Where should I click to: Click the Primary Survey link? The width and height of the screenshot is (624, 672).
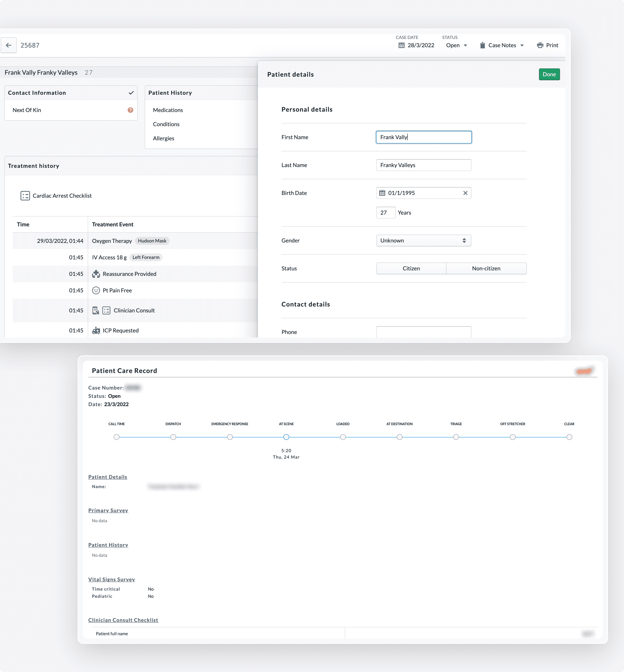pos(108,510)
